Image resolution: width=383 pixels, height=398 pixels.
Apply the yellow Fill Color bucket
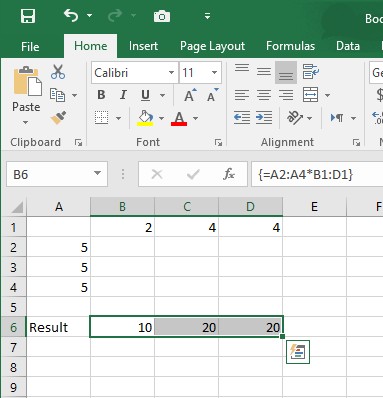(145, 118)
